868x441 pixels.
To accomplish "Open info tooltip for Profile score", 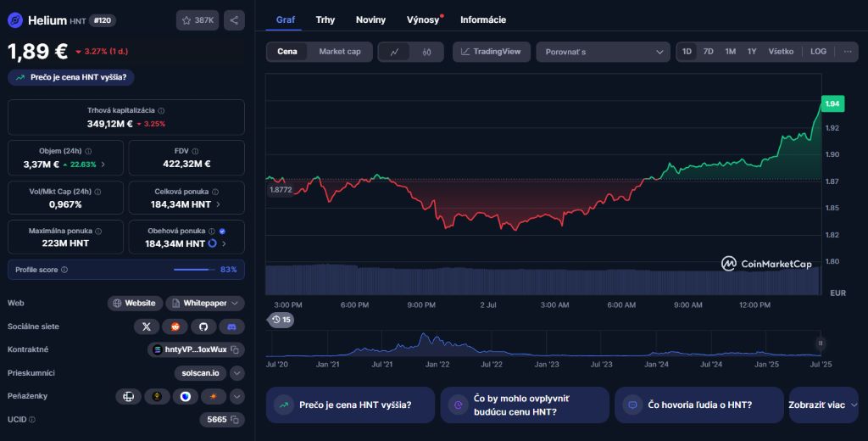I will (64, 270).
